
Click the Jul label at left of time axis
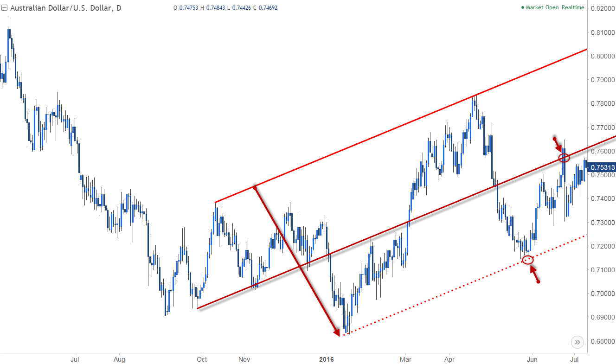click(74, 359)
